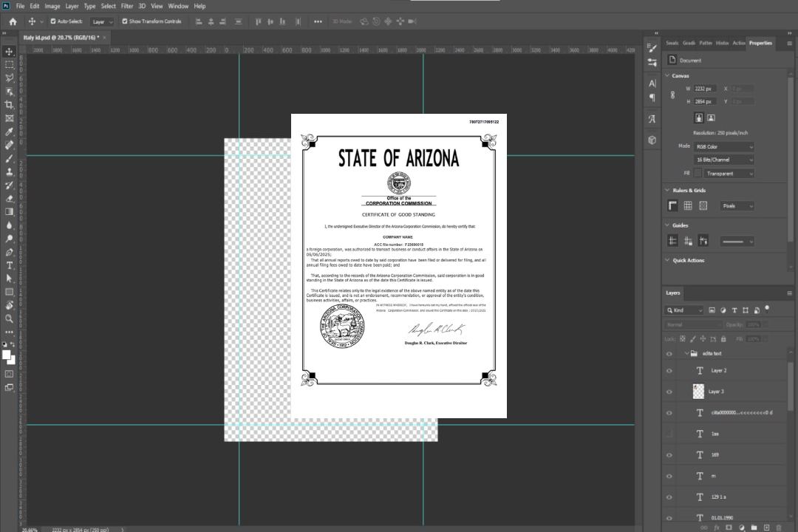This screenshot has width=798, height=532.
Task: Select the Zoom tool
Action: (x=9, y=318)
